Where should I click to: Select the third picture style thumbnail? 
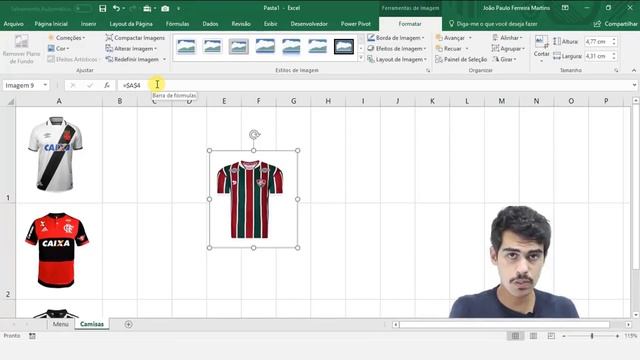pos(239,47)
